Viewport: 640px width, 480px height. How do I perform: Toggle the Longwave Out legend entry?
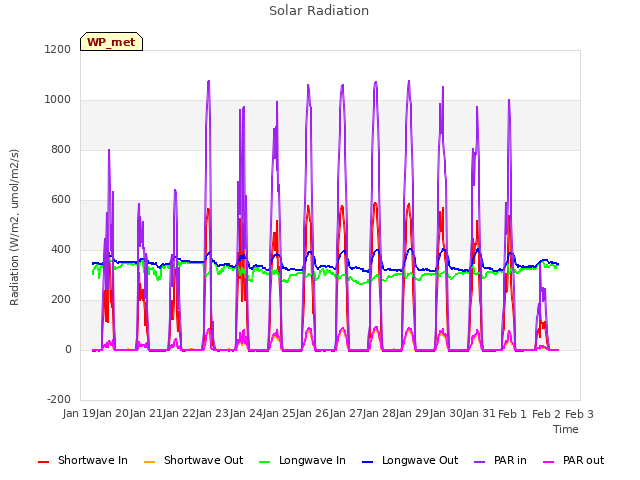[410, 460]
